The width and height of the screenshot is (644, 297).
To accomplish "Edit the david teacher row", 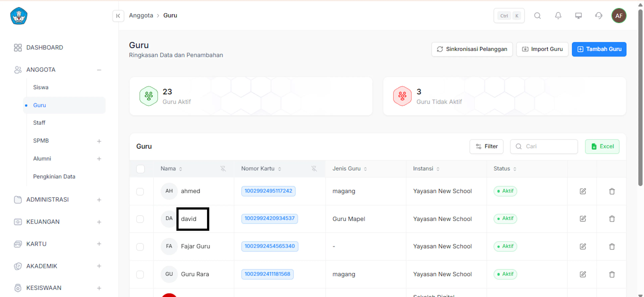I will coord(583,219).
